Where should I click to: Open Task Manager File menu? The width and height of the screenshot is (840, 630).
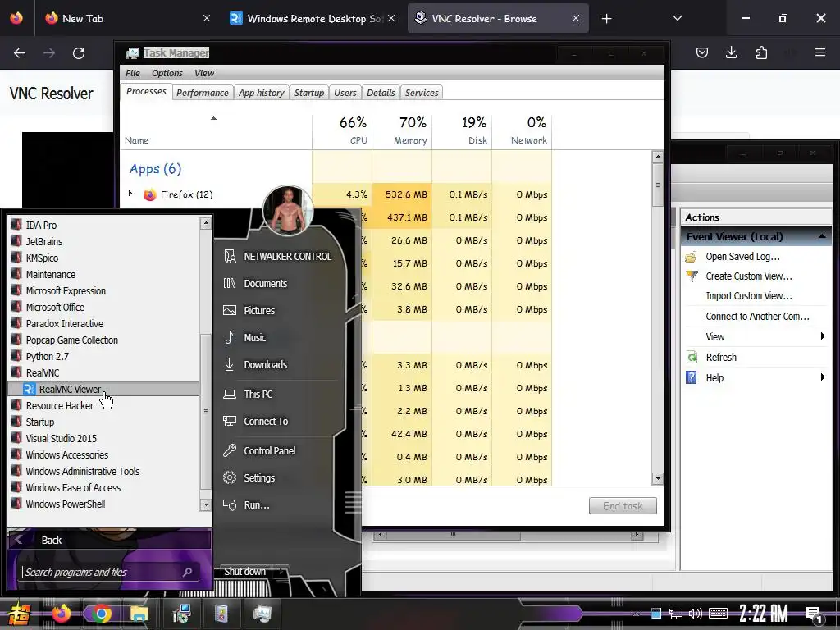132,73
